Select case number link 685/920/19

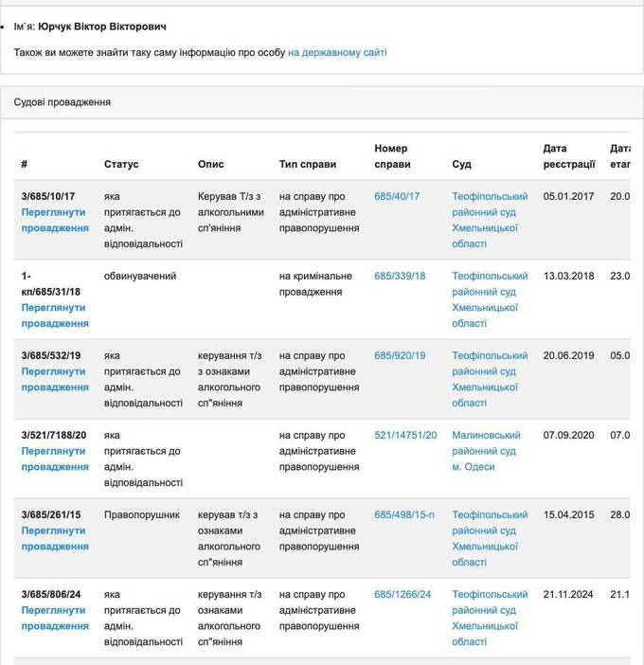click(400, 355)
